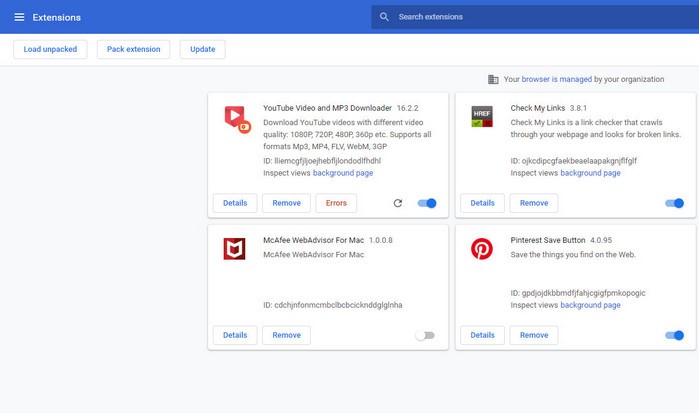699x413 pixels.
Task: Open Details for McAfee WebAdvisor For Mac
Action: (235, 335)
